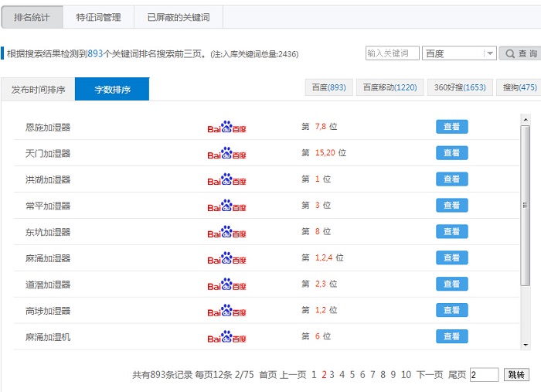Open the 百度 search engine dropdown

tap(459, 53)
